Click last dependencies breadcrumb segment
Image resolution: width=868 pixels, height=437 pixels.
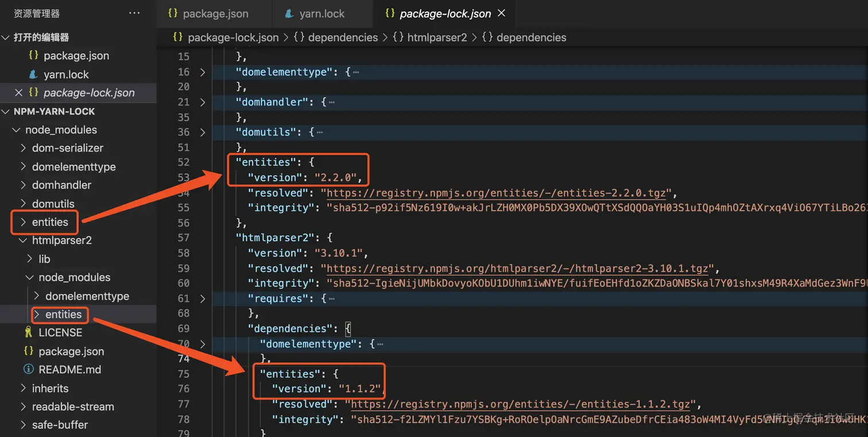pos(531,37)
